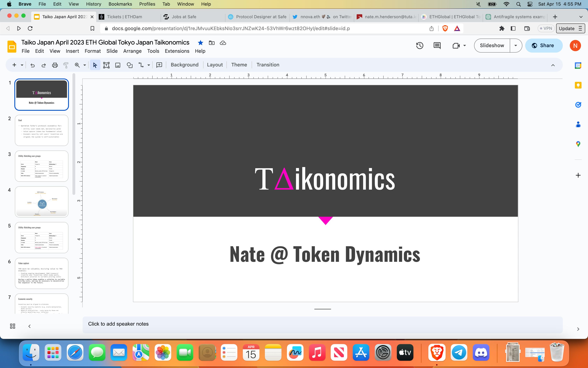Collapse the toolbar menus with the chevron

click(553, 65)
